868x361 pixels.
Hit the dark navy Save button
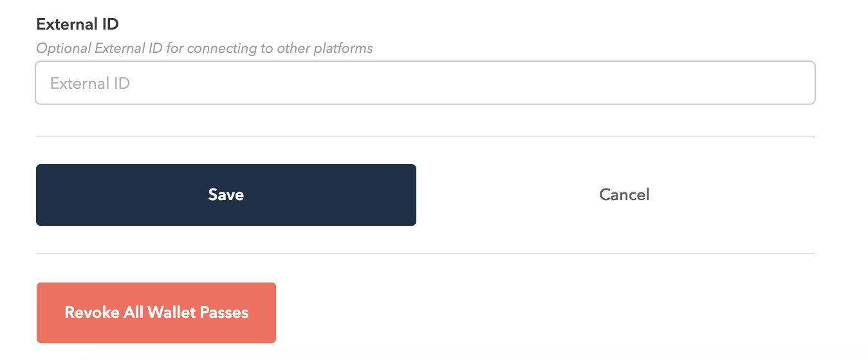coord(226,195)
